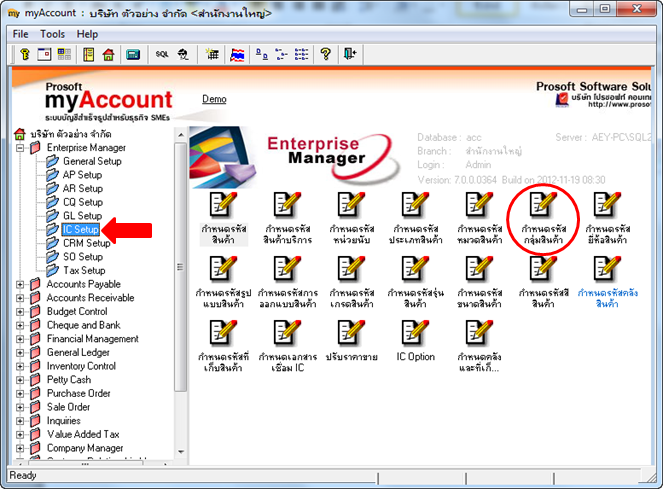Click the Demo link

(214, 99)
